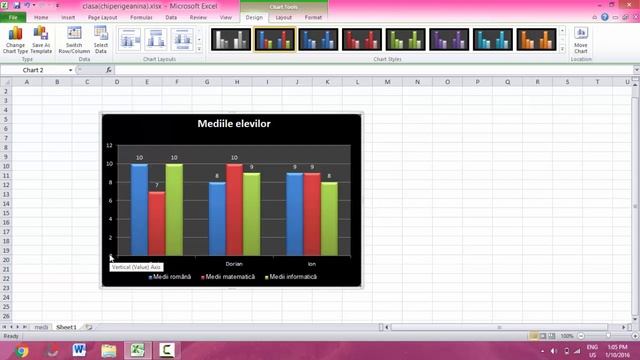Viewport: 640px width, 360px height.
Task: Select the red chart style
Action: [x=362, y=40]
